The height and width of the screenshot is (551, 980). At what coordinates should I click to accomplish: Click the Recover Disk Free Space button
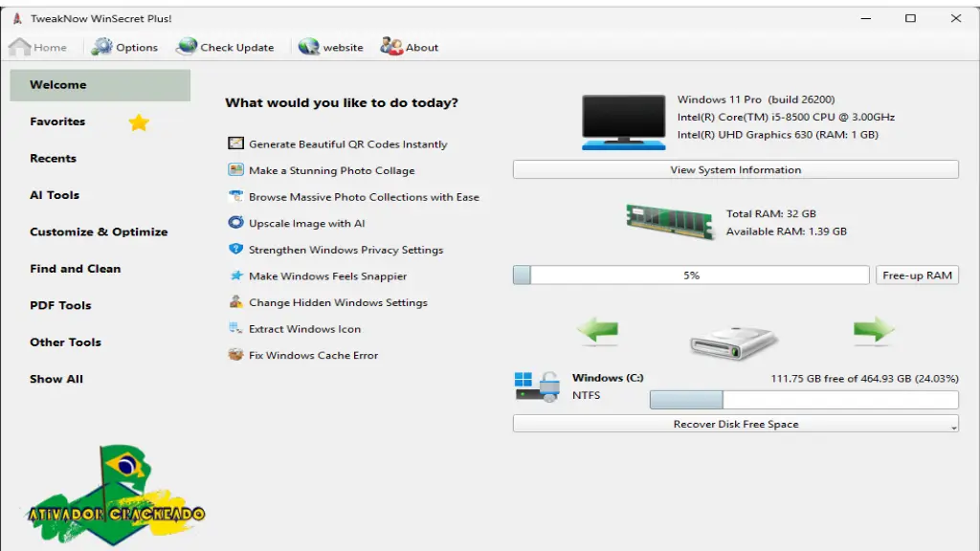[736, 424]
